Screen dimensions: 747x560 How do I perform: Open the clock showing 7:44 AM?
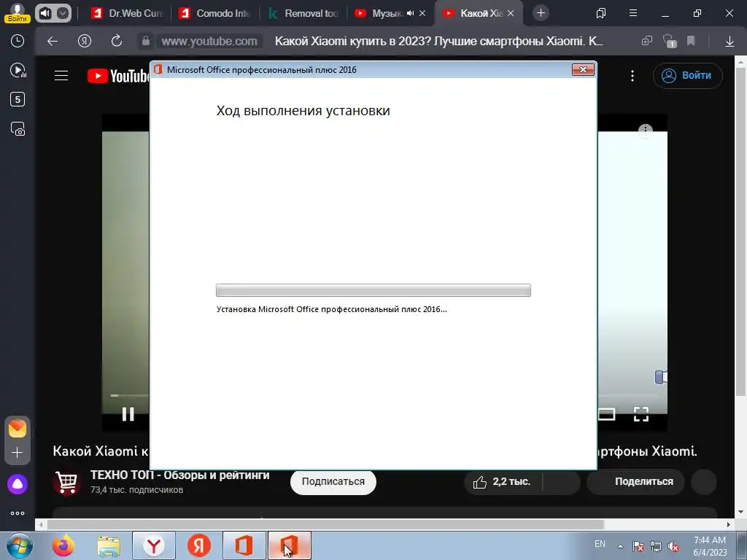(x=710, y=546)
